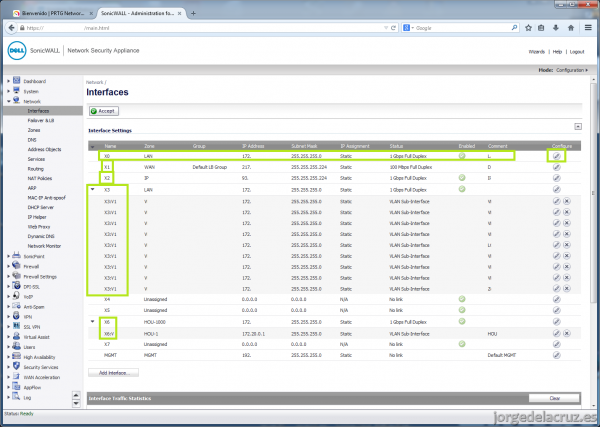The height and width of the screenshot is (427, 600).
Task: Toggle Enabled check for X2 interface
Action: pos(462,178)
